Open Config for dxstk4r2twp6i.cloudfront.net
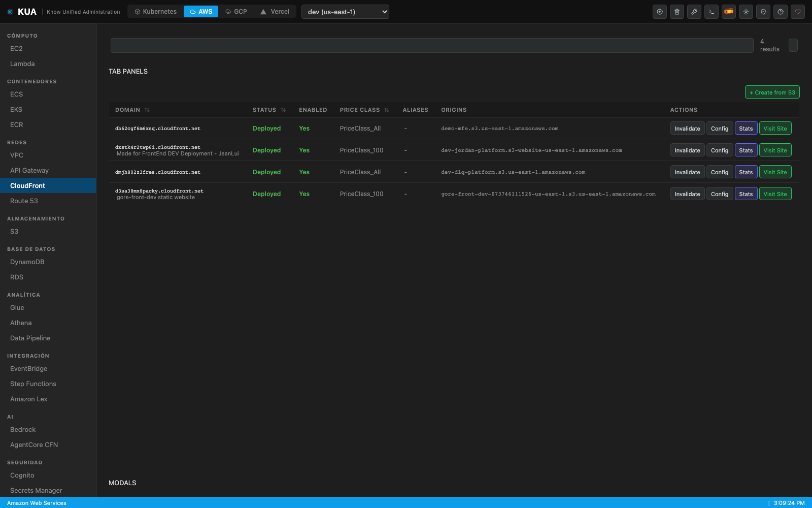The image size is (812, 508). click(720, 150)
